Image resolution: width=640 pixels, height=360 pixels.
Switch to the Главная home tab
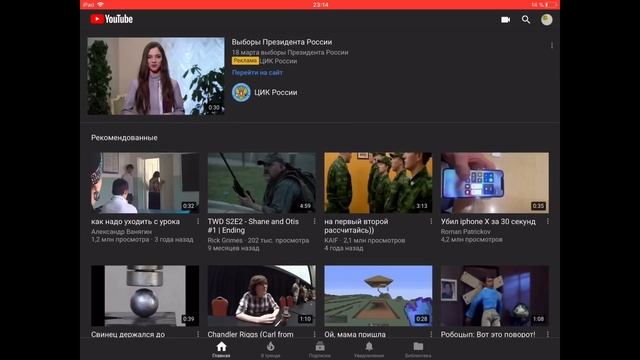(x=221, y=350)
